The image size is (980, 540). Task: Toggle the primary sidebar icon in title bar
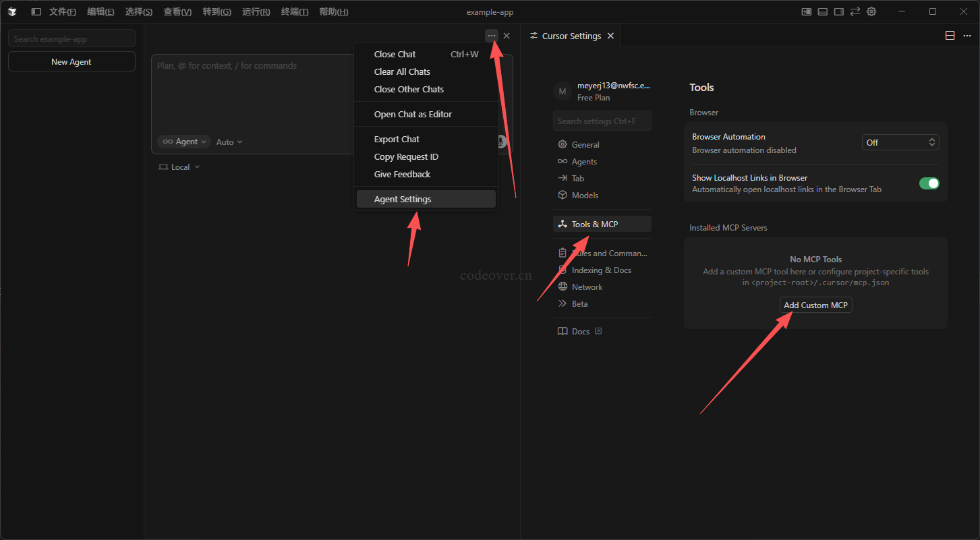36,11
